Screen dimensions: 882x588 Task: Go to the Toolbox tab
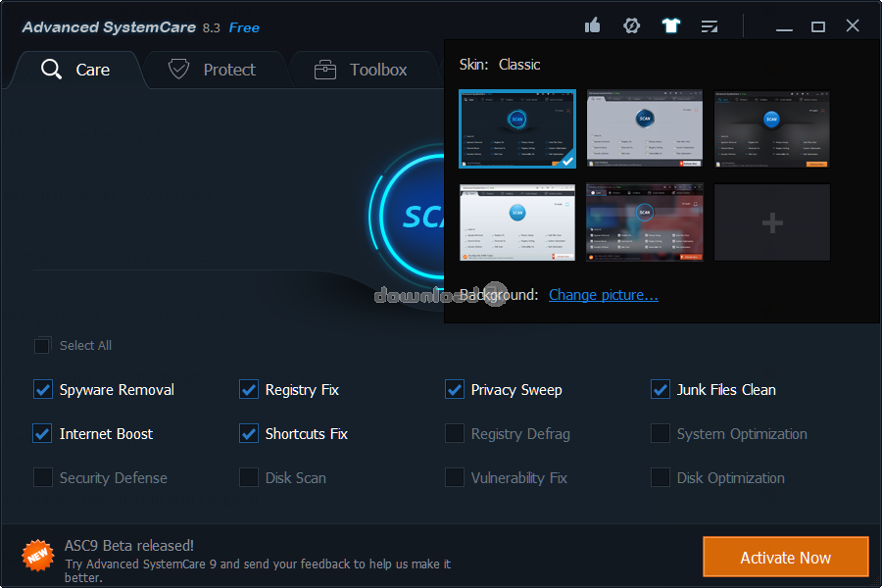[361, 70]
